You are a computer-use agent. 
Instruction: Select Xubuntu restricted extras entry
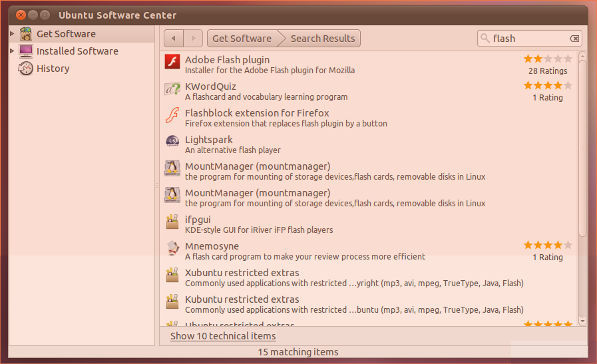[369, 277]
